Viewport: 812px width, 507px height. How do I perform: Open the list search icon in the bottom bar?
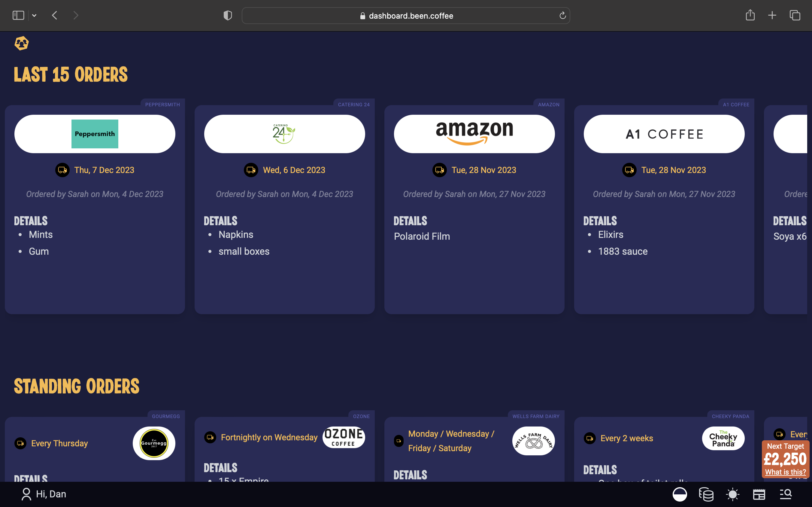click(x=786, y=494)
